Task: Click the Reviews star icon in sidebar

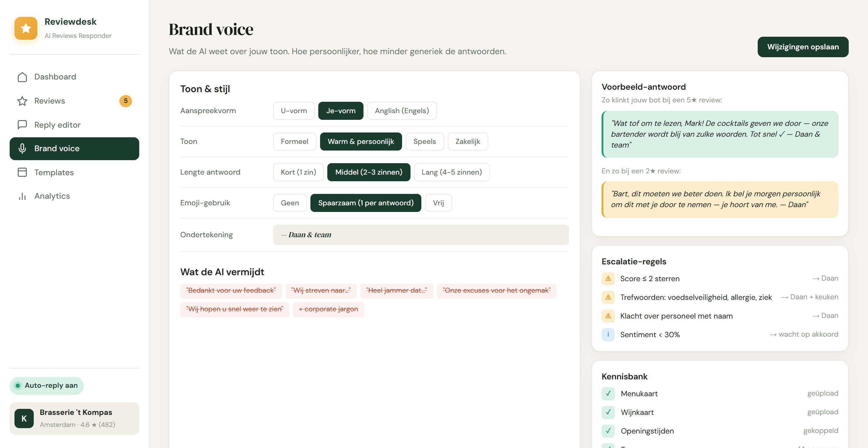Action: coord(22,101)
